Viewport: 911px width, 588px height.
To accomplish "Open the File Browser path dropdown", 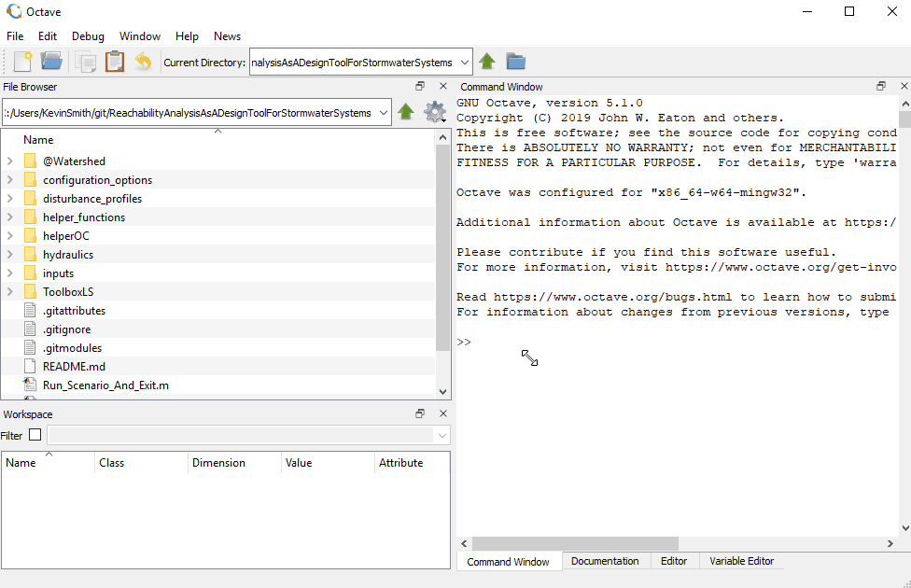I will coord(384,112).
